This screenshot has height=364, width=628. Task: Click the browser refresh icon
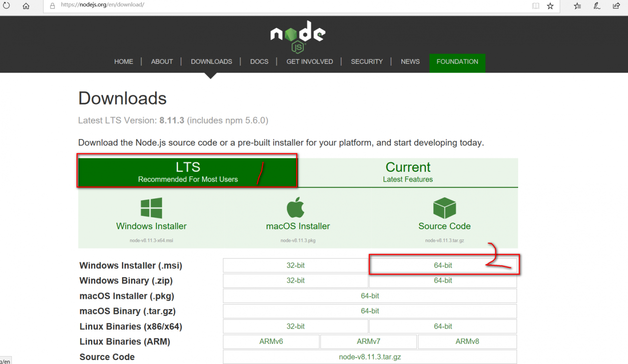(x=6, y=6)
